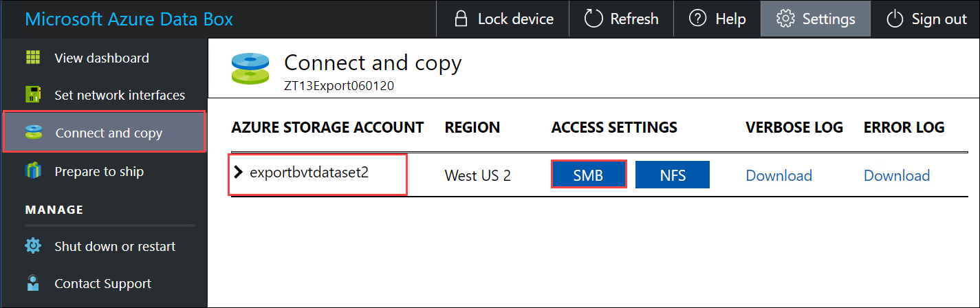Open Set network interfaces page
The image size is (980, 308).
[120, 96]
